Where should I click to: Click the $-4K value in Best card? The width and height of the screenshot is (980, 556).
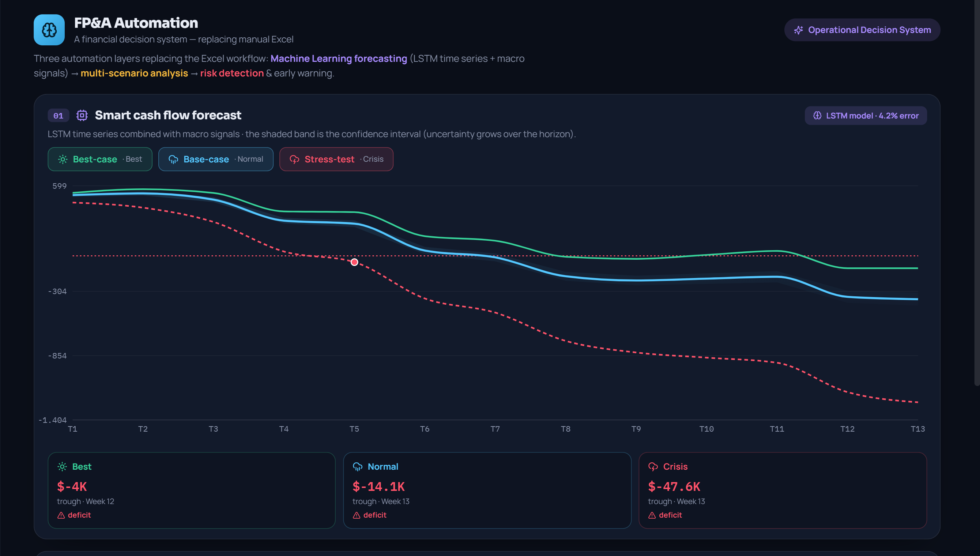(72, 487)
